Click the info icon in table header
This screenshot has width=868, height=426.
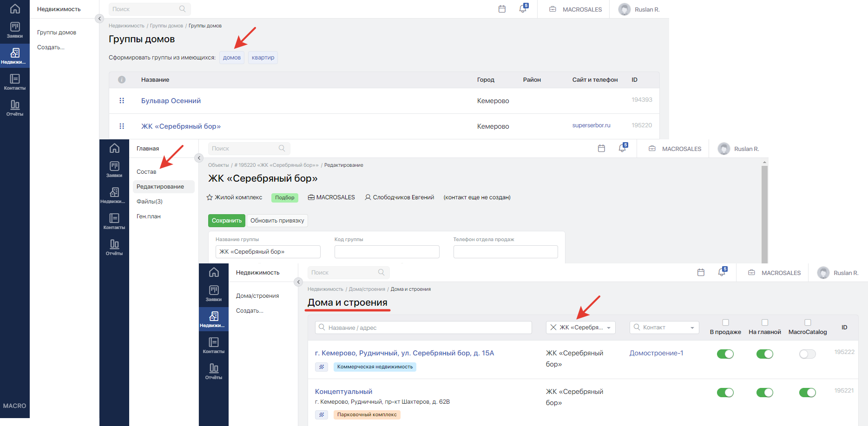click(122, 79)
